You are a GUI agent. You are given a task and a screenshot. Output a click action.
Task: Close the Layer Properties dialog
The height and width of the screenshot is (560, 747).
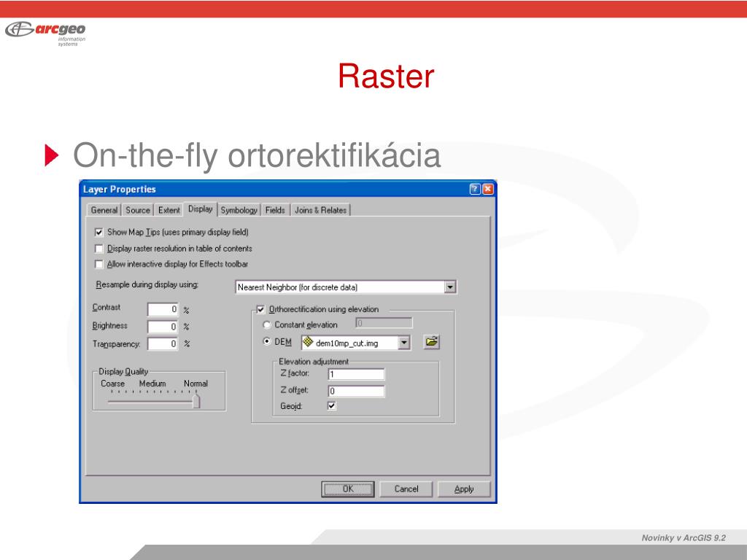488,189
